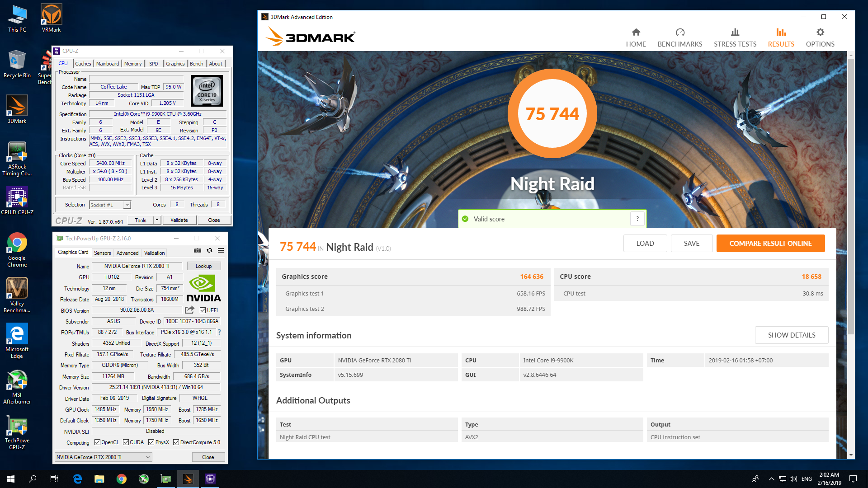Viewport: 868px width, 488px height.
Task: Toggle DirectCompute 5.0 checkbox
Action: tap(176, 442)
